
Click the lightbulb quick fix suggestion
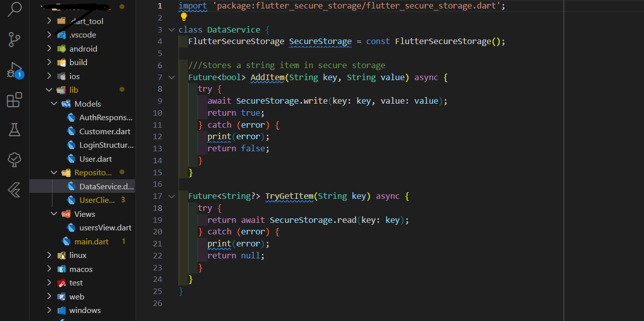point(183,17)
